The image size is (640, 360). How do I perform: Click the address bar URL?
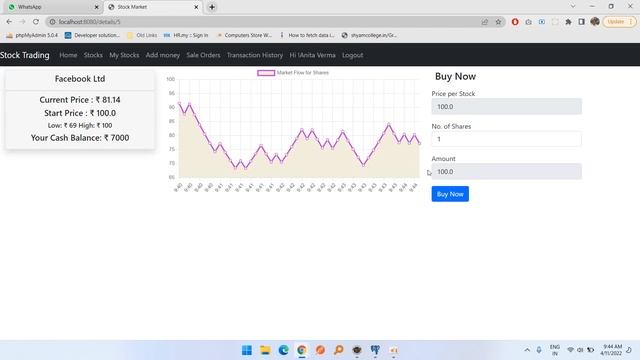(x=89, y=22)
